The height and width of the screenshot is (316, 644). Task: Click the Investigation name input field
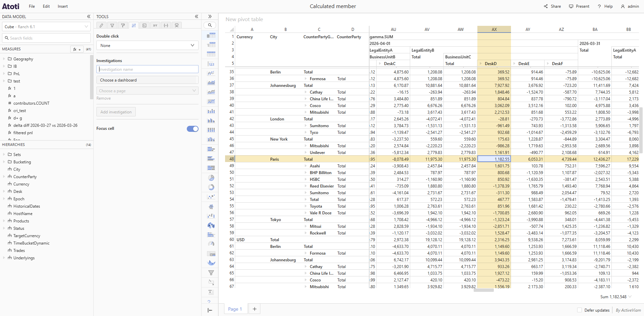tap(147, 69)
